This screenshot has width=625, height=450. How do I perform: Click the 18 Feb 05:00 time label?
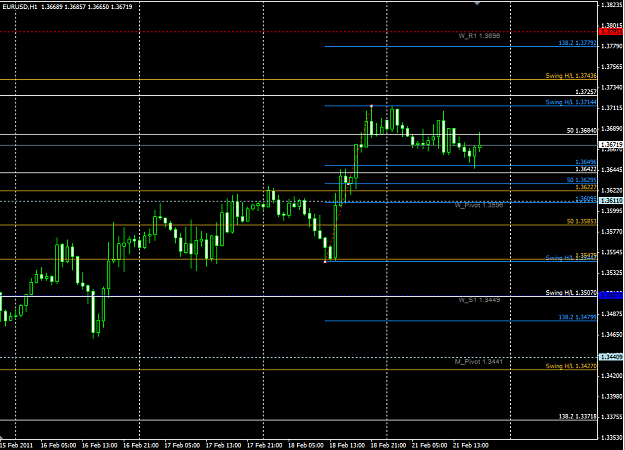pos(306,445)
